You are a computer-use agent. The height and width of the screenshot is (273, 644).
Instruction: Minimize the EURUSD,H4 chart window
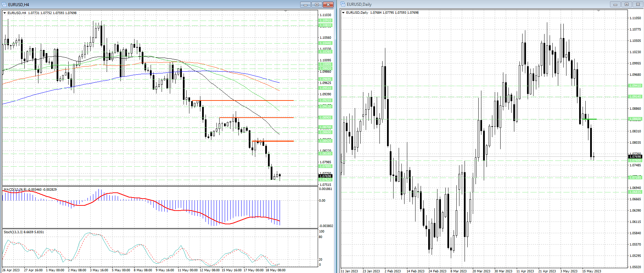305,4
